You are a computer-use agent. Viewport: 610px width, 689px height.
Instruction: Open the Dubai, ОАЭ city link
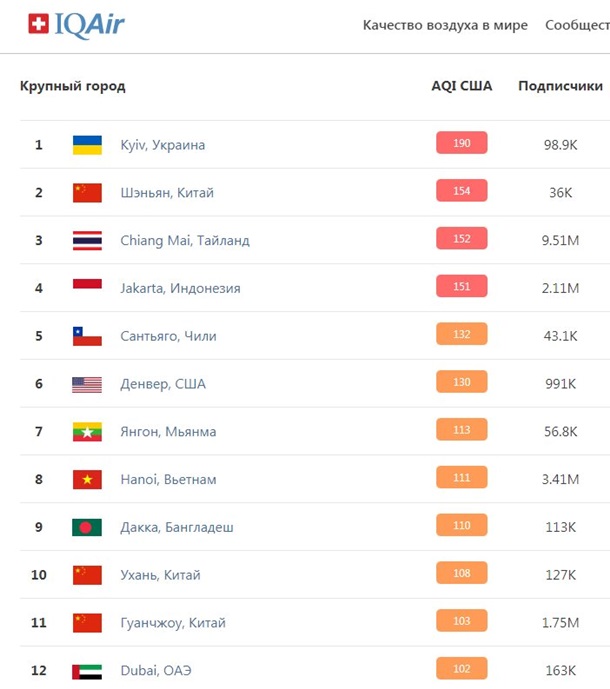[159, 671]
